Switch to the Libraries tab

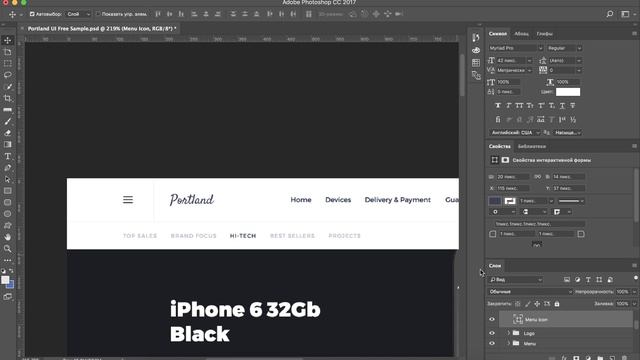coord(532,146)
